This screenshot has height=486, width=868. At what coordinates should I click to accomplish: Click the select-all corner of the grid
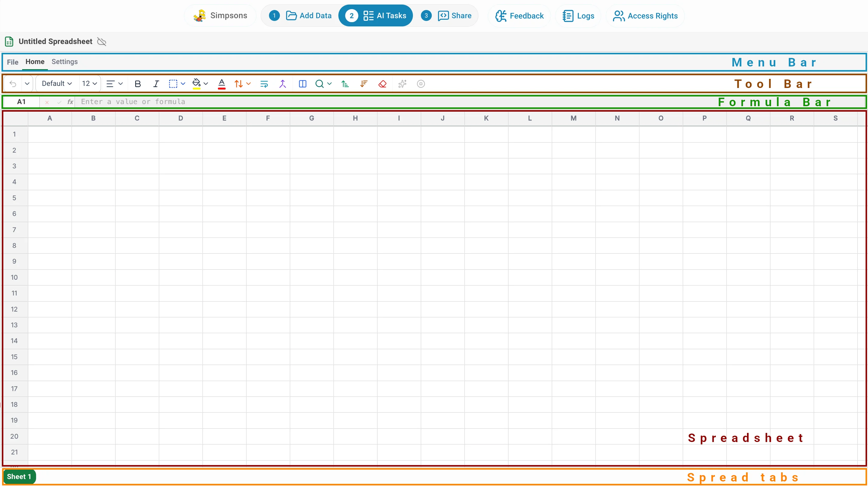click(x=15, y=118)
